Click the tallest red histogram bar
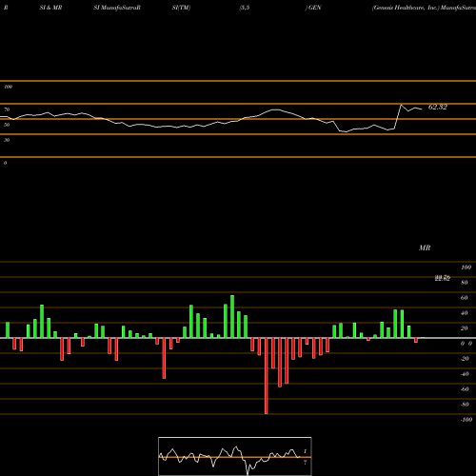Viewport: 476px width, 476px height. (x=266, y=376)
